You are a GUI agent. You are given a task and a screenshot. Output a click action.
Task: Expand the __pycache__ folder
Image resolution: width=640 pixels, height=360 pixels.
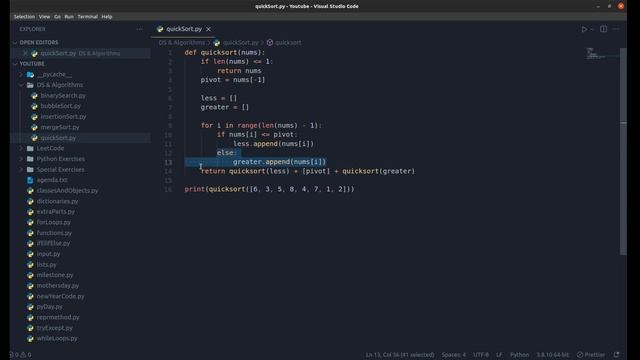(x=54, y=74)
